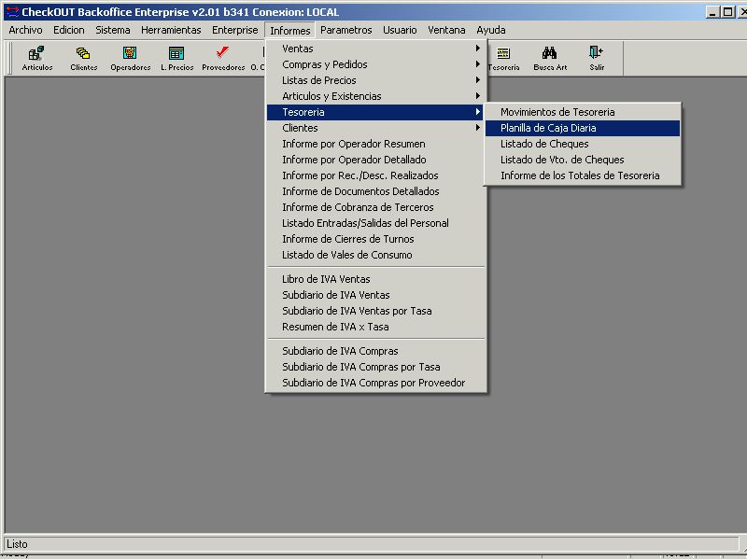Select Informe de los Totales de Tesoreria
The height and width of the screenshot is (560, 747).
click(583, 175)
